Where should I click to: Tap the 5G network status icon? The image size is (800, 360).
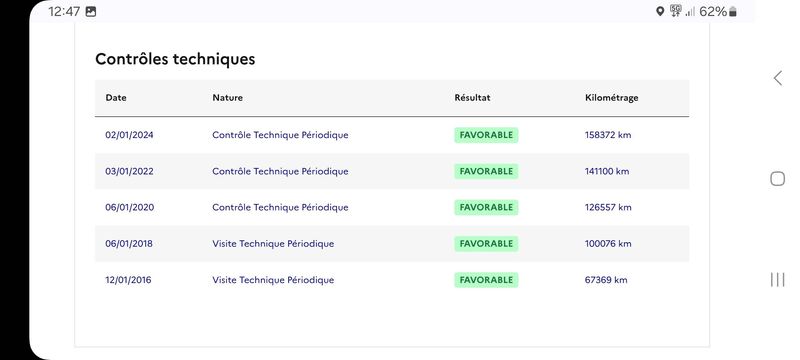pos(676,11)
